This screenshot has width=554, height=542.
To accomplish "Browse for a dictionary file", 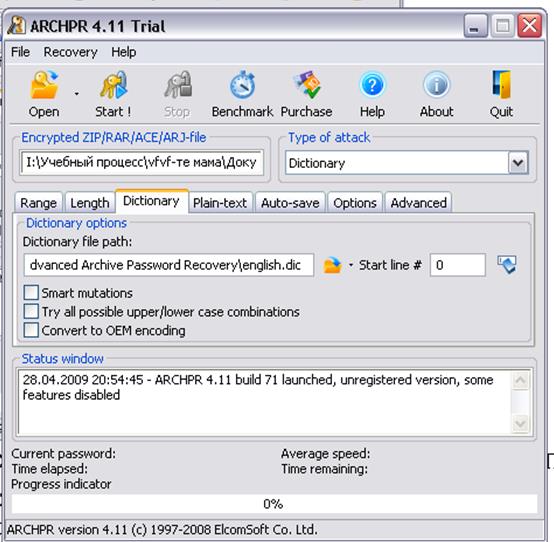I will pyautogui.click(x=332, y=265).
